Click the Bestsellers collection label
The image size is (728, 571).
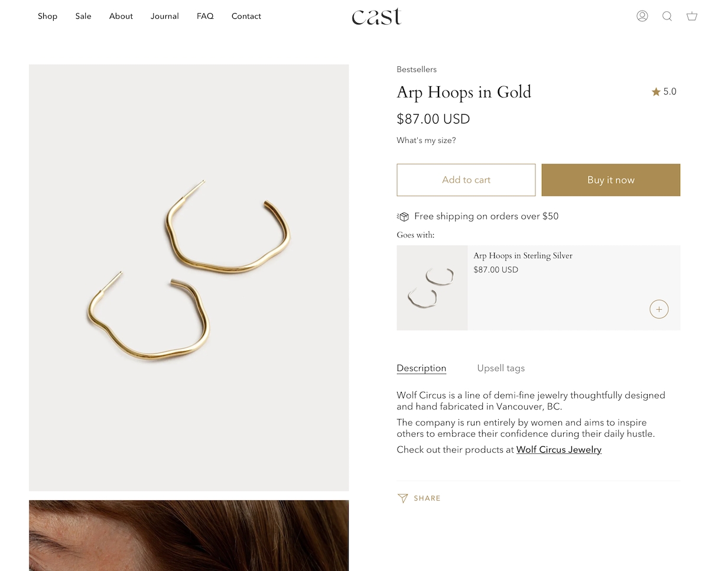pos(417,70)
